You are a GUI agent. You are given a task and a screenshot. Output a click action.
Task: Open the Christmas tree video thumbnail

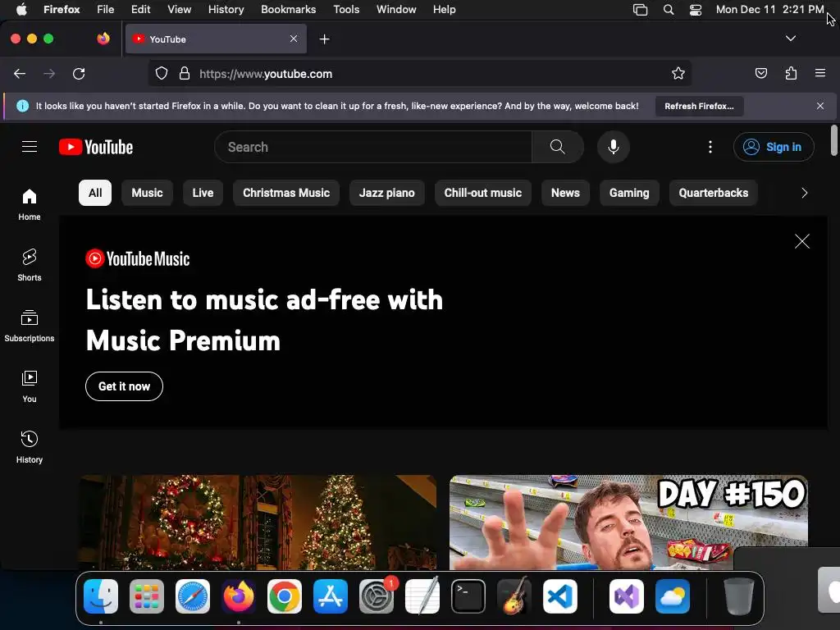[x=257, y=523]
